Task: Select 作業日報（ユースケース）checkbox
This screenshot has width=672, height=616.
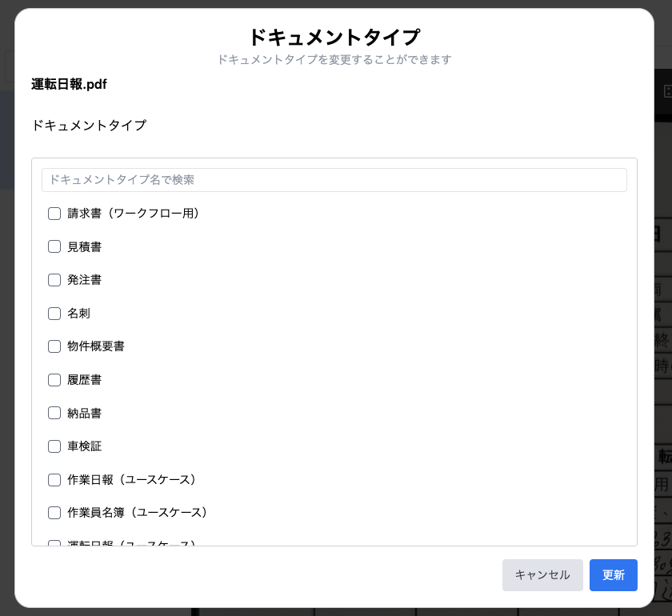Action: pyautogui.click(x=54, y=480)
